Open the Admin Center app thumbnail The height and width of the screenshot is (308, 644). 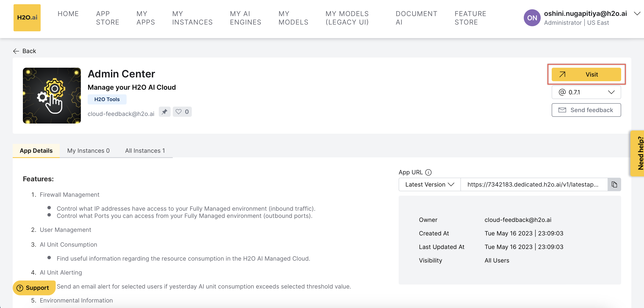[x=52, y=95]
